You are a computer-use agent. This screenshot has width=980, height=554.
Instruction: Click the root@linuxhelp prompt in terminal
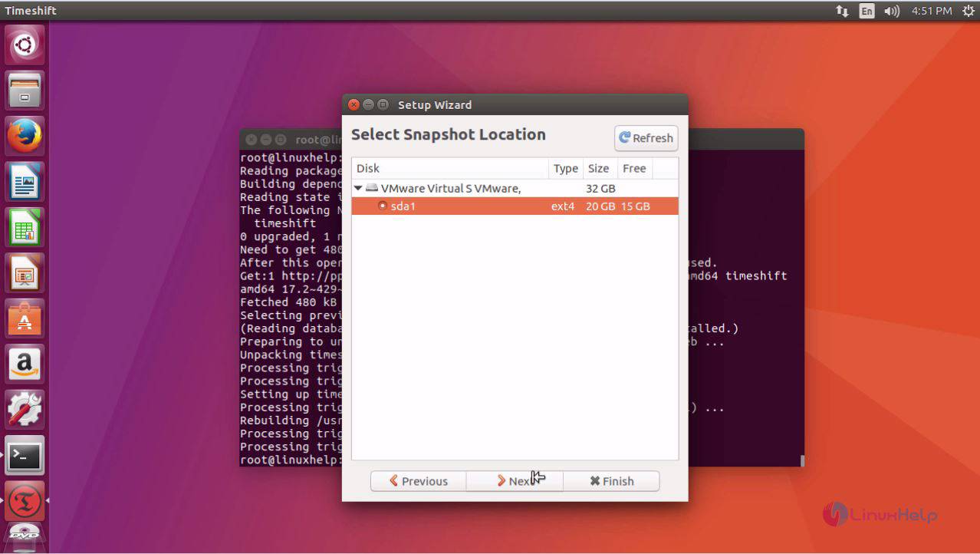click(x=291, y=460)
